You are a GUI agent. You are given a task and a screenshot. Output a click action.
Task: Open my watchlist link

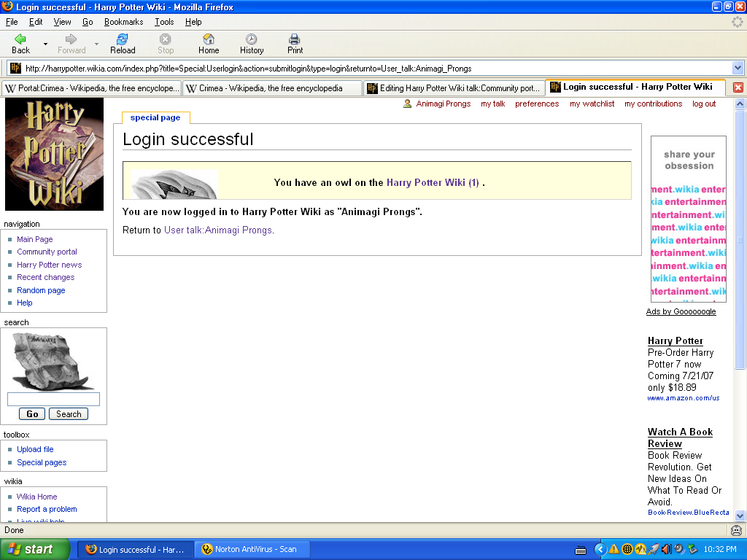tap(592, 104)
